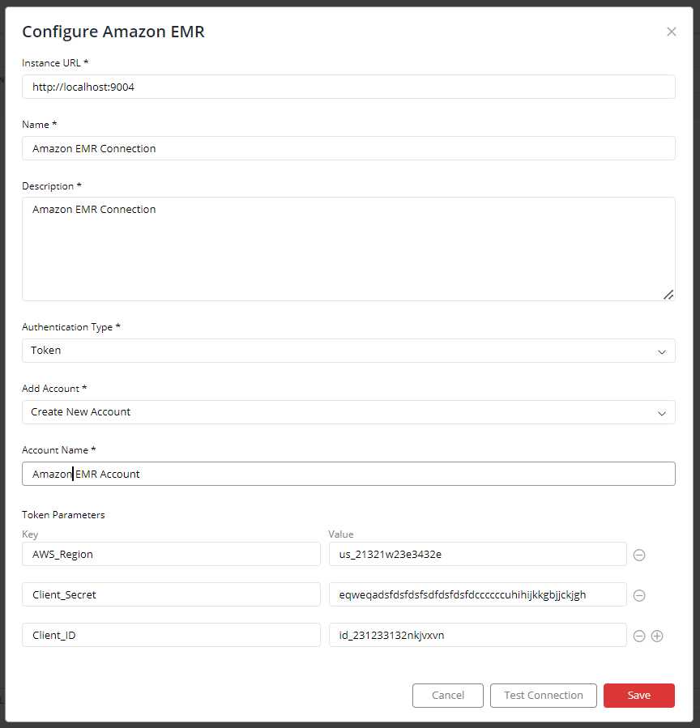
Task: Click the Account Name label
Action: click(58, 450)
